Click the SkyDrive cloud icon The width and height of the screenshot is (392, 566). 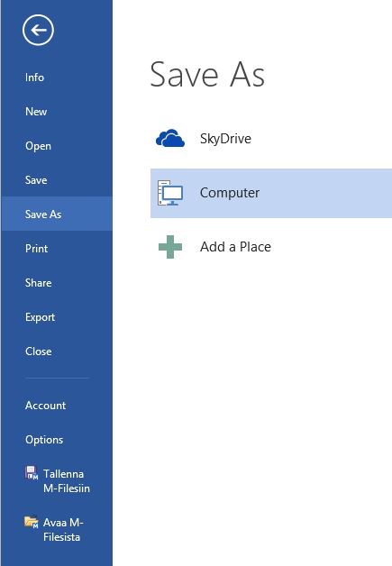[x=170, y=138]
